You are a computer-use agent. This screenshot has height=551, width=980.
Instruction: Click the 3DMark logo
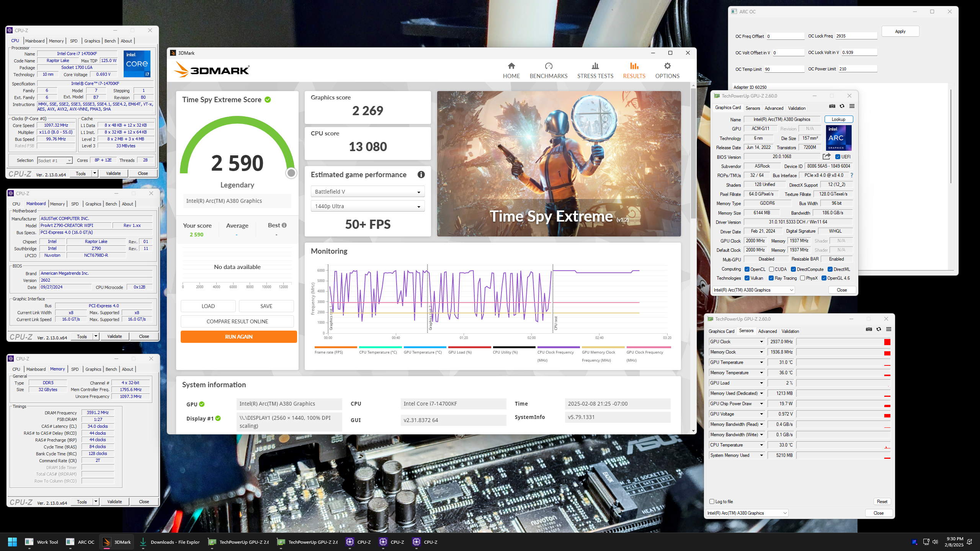pyautogui.click(x=212, y=70)
